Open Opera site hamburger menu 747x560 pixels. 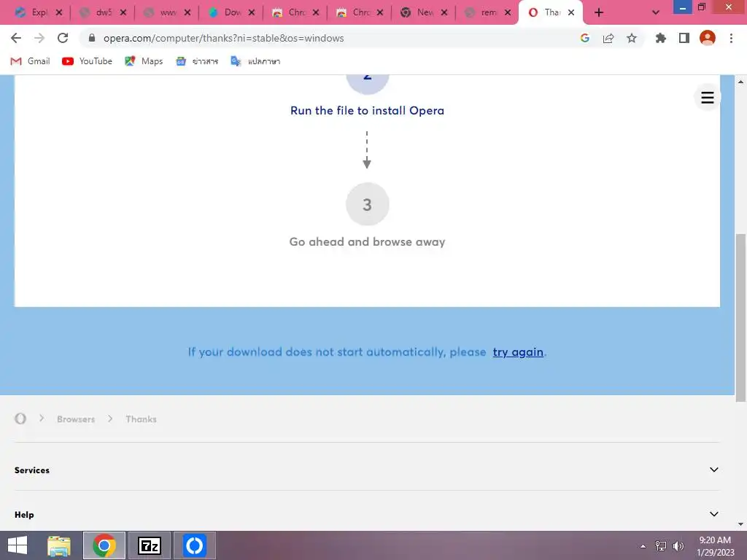tap(708, 98)
